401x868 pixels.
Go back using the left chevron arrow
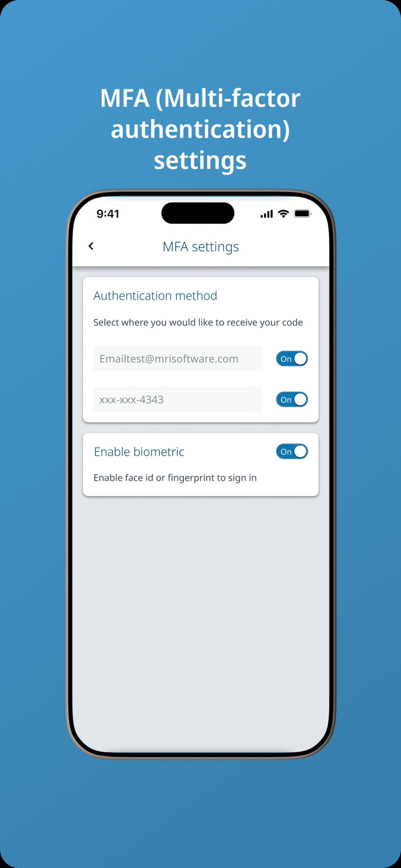point(91,246)
